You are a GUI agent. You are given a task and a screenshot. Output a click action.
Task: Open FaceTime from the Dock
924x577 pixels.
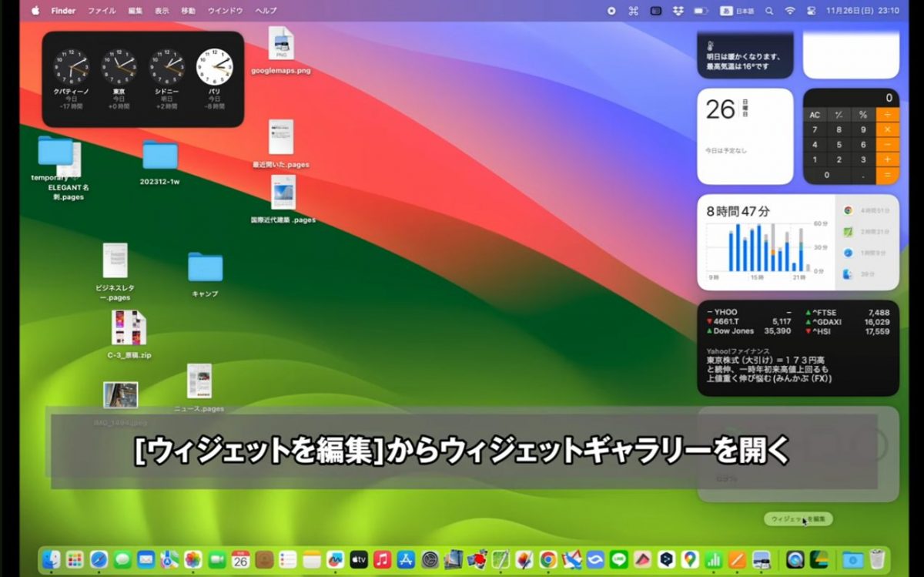point(216,559)
